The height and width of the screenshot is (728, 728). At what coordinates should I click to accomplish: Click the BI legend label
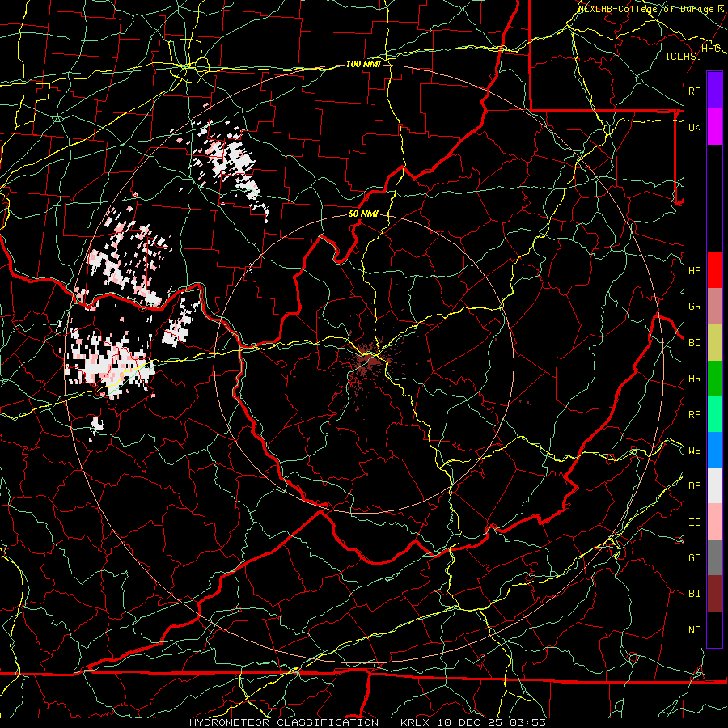coord(694,594)
